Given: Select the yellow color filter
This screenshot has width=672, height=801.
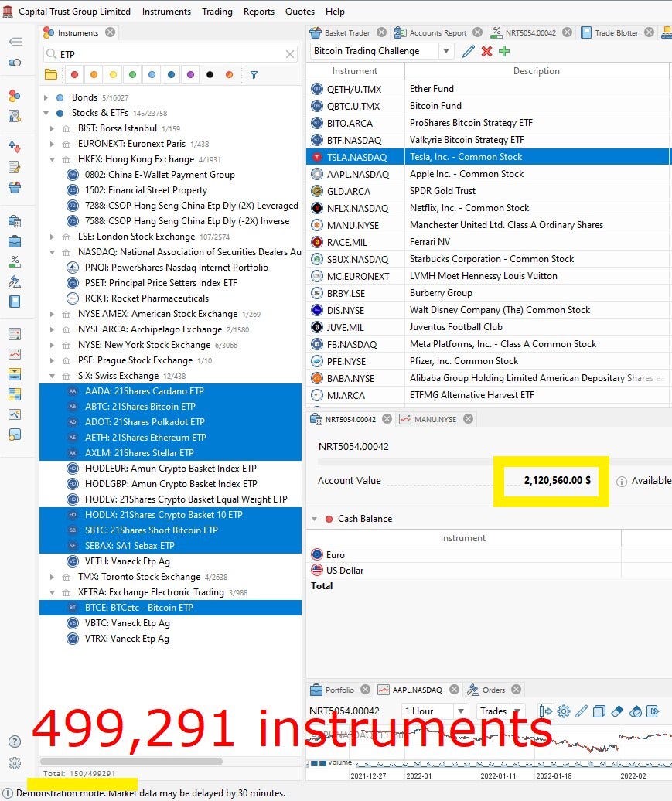Looking at the screenshot, I should coord(114,74).
